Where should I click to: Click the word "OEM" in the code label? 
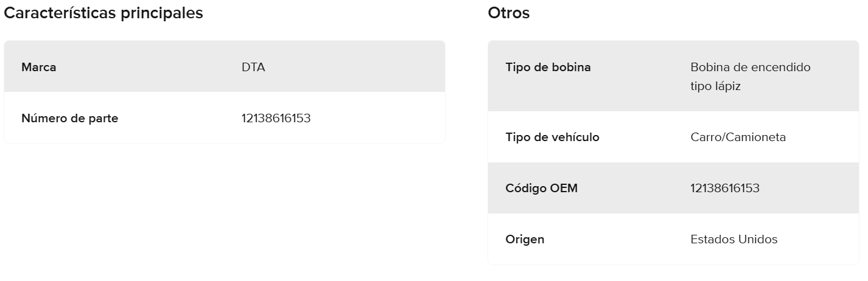[x=564, y=189]
